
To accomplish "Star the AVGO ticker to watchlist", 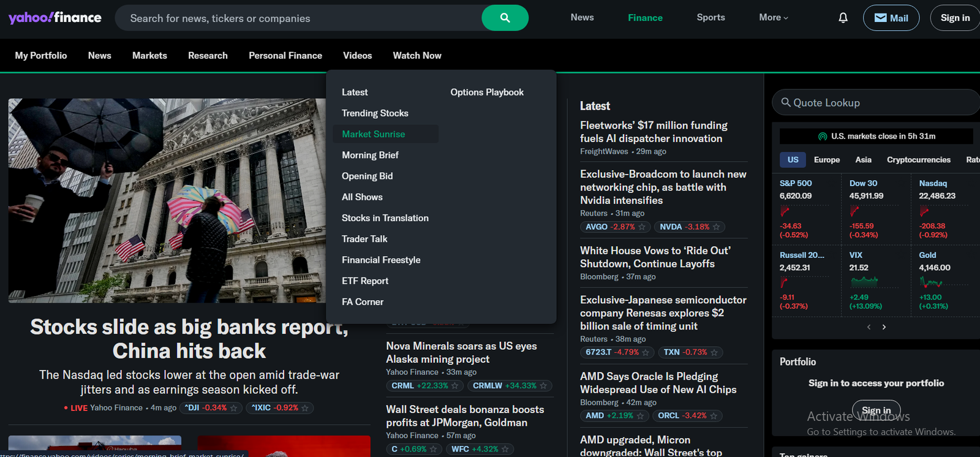I will [642, 227].
